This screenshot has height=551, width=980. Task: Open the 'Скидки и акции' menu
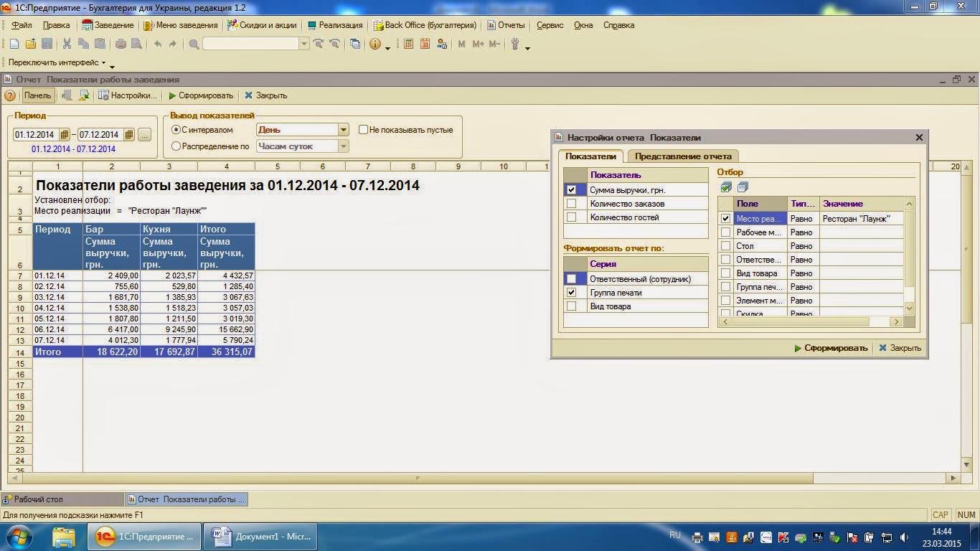[262, 25]
